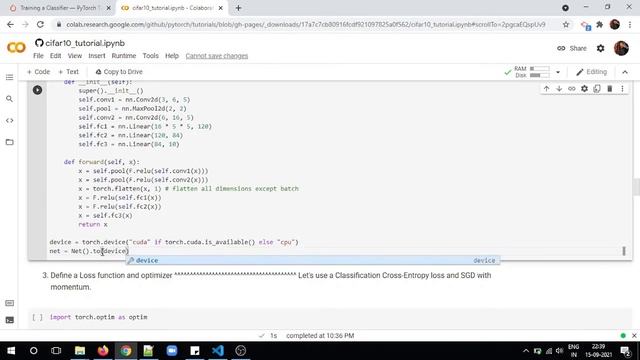Open a new browser tab
This screenshot has width=640, height=360.
238,8
